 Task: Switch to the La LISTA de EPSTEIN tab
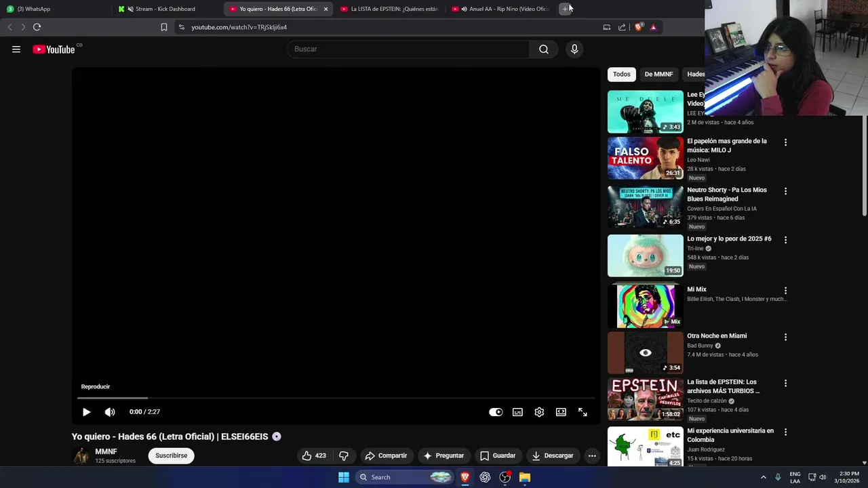click(391, 9)
